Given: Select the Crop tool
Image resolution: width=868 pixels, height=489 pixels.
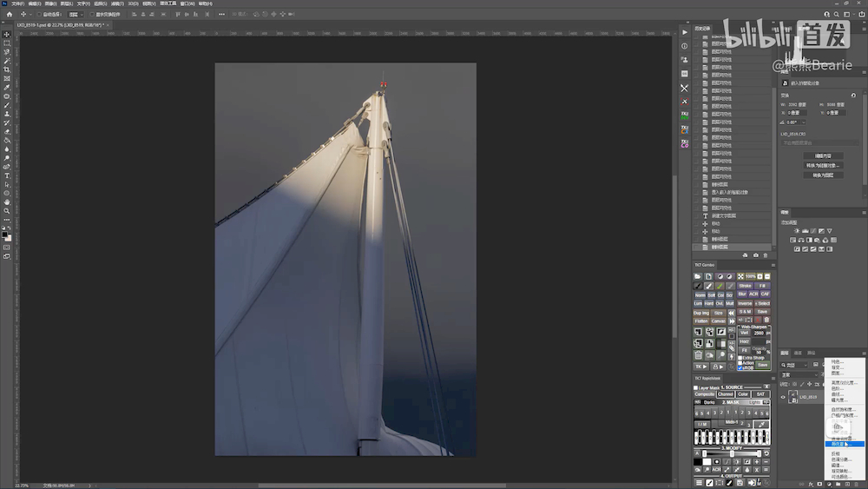Looking at the screenshot, I should tap(7, 69).
